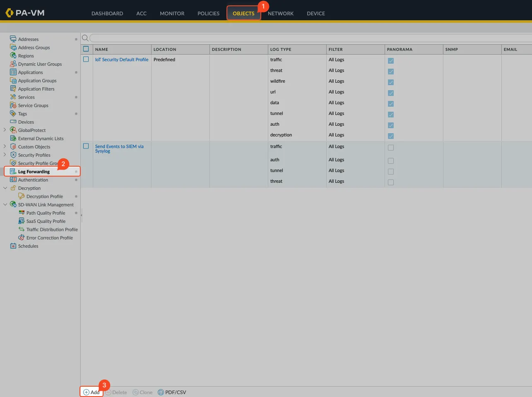Click the Regions globe icon
The width and height of the screenshot is (532, 397).
tap(13, 55)
